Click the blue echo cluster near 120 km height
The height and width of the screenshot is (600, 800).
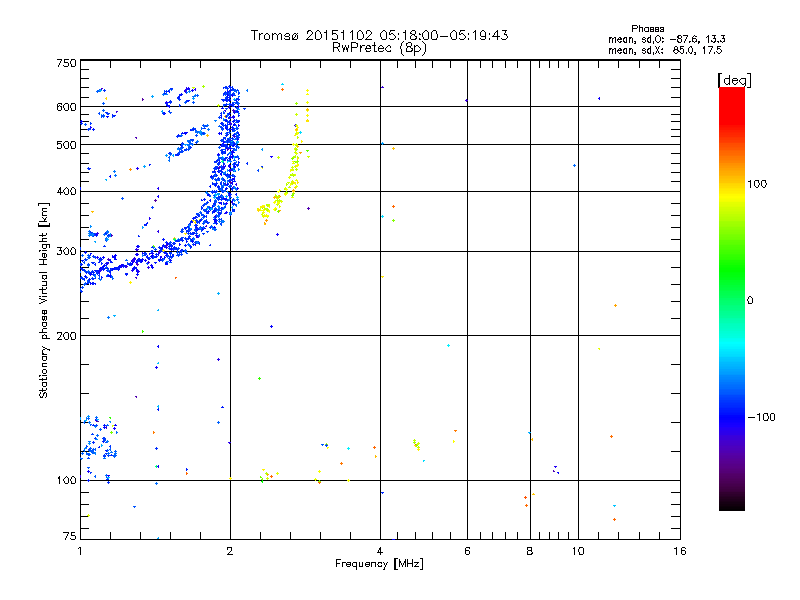coord(98,439)
